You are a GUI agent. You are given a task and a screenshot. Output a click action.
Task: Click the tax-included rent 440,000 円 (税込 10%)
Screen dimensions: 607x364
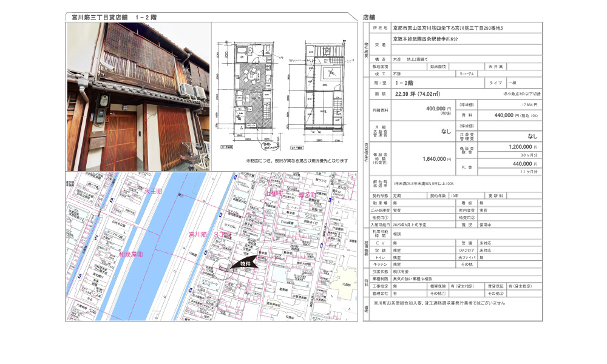click(515, 115)
